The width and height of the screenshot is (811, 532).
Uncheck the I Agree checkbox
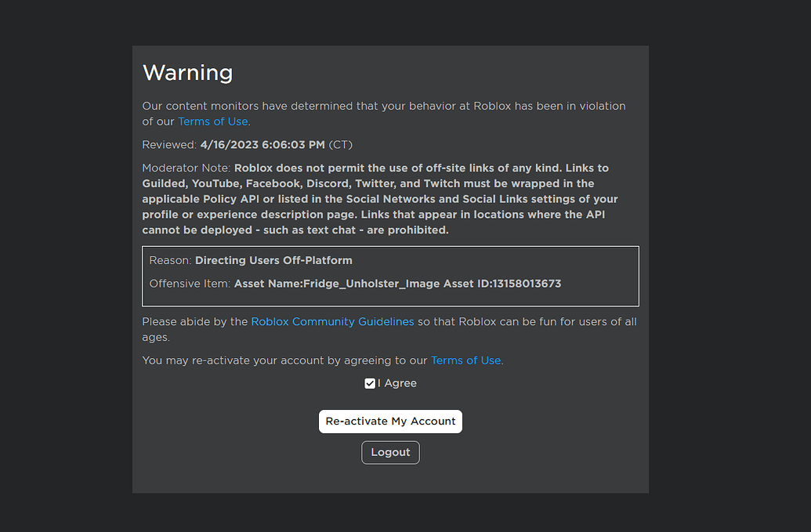click(x=370, y=383)
